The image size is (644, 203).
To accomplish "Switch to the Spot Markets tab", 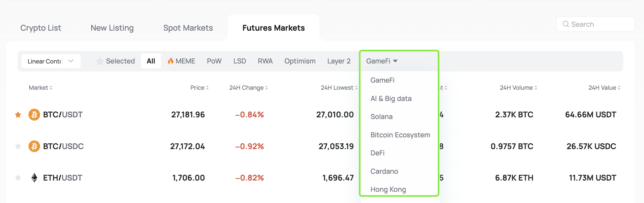I will point(188,28).
